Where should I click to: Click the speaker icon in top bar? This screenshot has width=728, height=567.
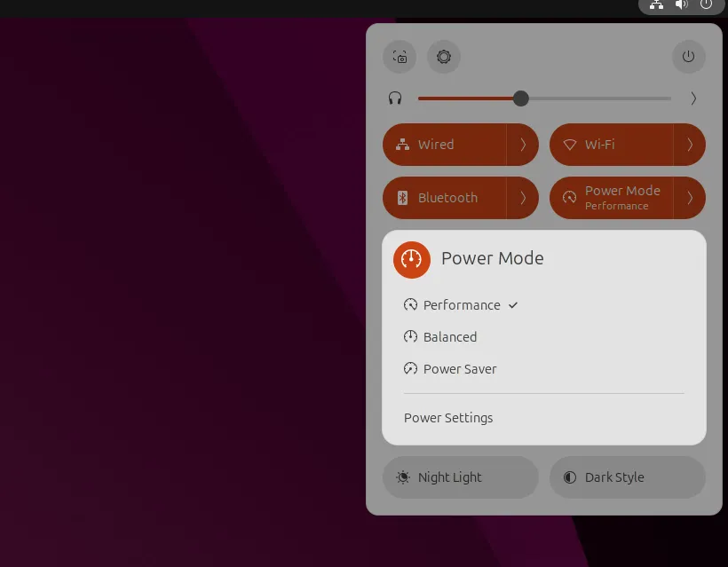pyautogui.click(x=681, y=5)
